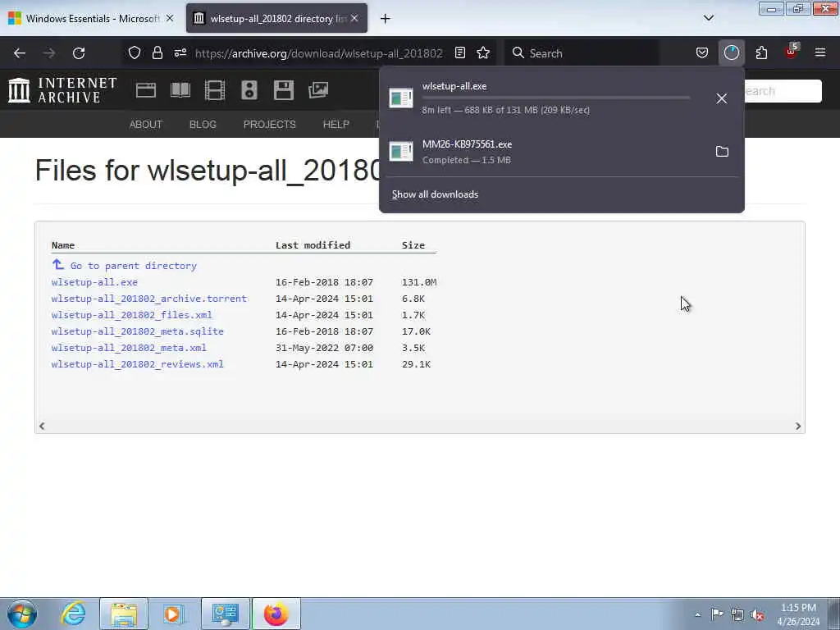Show MM26-KB975561.exe in its folder
The height and width of the screenshot is (630, 840).
click(x=722, y=152)
